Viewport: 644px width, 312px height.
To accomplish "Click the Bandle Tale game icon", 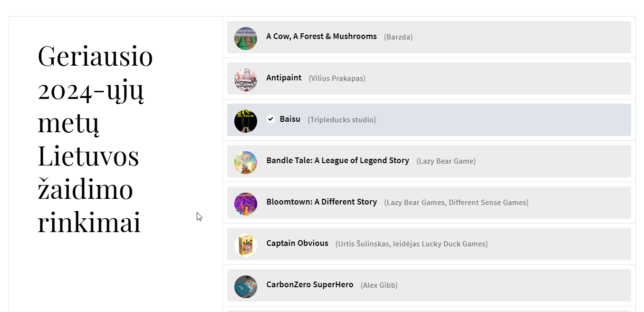I will [246, 163].
